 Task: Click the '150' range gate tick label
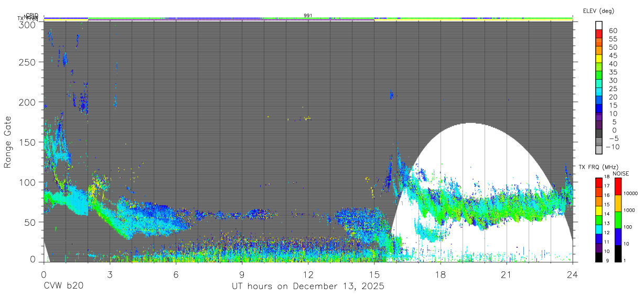coord(28,142)
